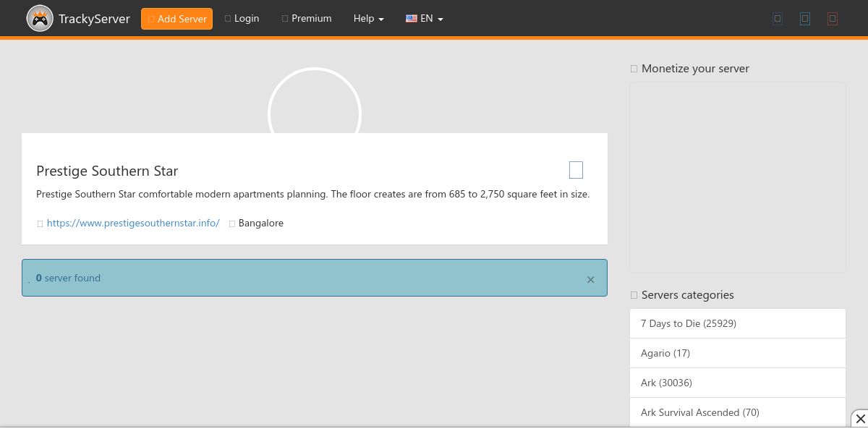The height and width of the screenshot is (434, 868).
Task: Click the '0 server found' message
Action: pyautogui.click(x=68, y=278)
